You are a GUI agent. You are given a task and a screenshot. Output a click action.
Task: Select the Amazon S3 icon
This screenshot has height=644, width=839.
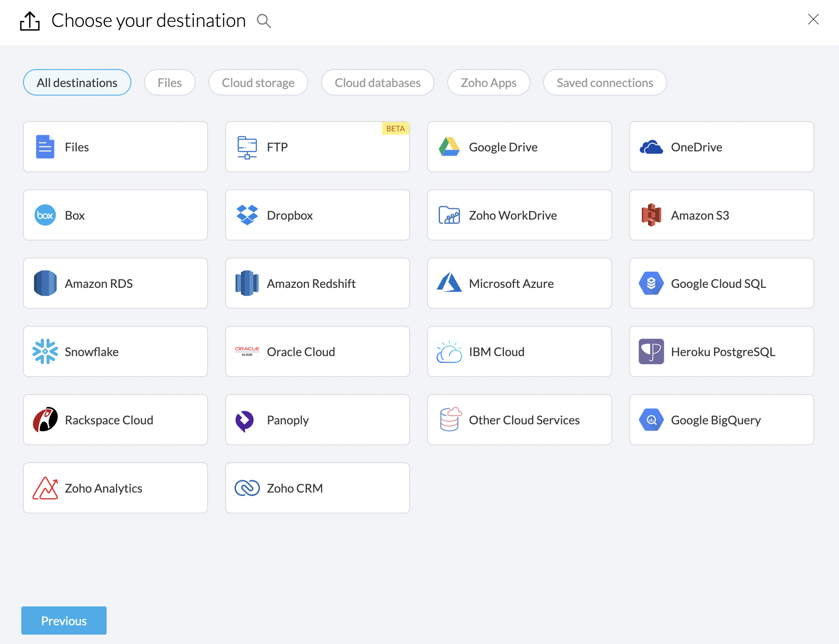click(x=651, y=215)
